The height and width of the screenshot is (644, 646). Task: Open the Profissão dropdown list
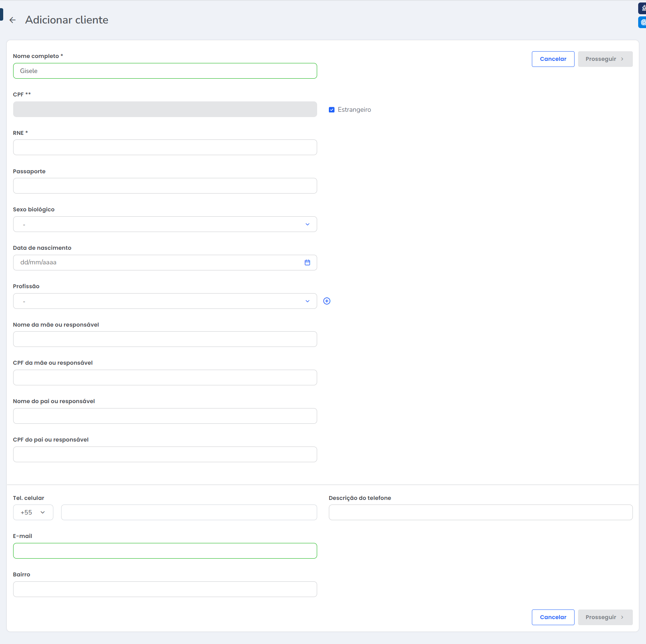click(165, 301)
